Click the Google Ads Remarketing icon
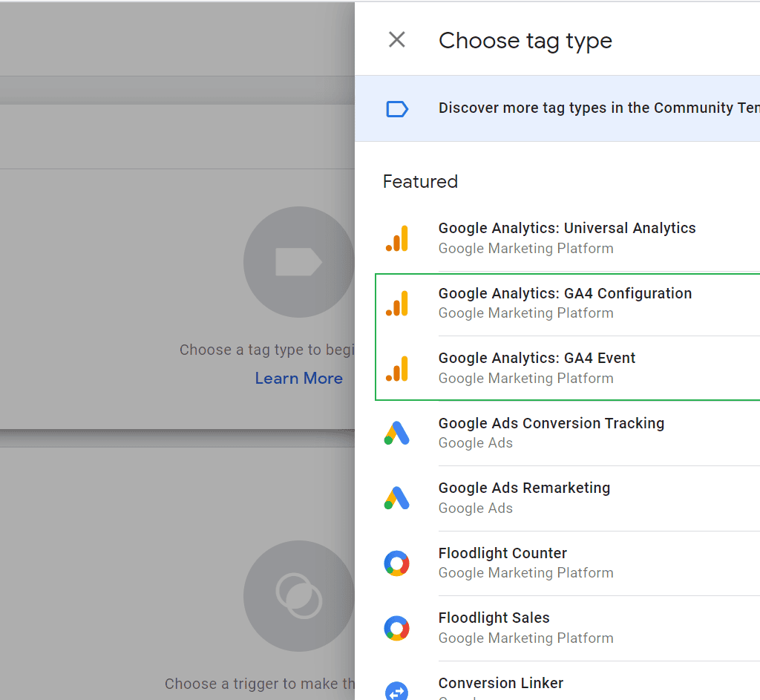This screenshot has width=760, height=700. 397,498
